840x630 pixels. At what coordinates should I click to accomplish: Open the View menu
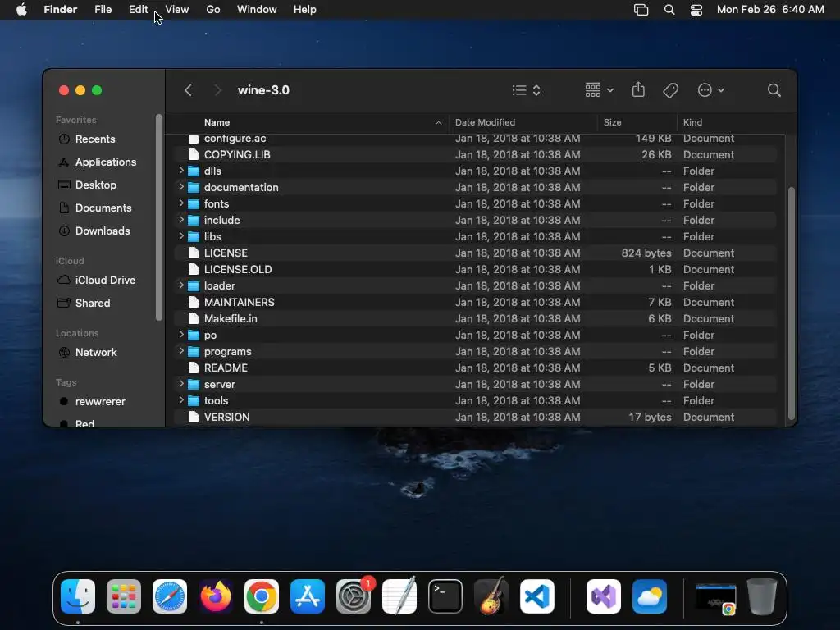click(177, 10)
